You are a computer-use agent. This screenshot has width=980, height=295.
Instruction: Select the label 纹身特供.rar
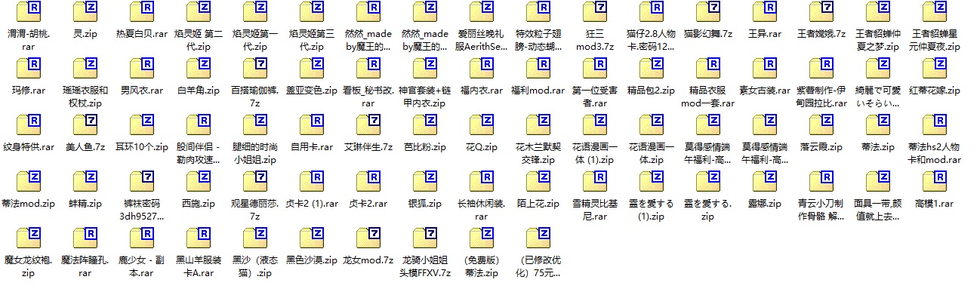pyautogui.click(x=29, y=147)
